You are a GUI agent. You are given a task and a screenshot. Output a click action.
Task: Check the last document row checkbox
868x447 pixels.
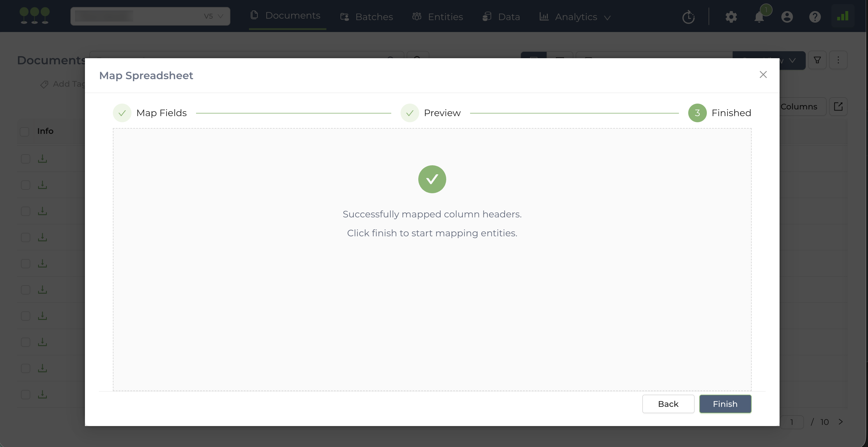point(26,394)
